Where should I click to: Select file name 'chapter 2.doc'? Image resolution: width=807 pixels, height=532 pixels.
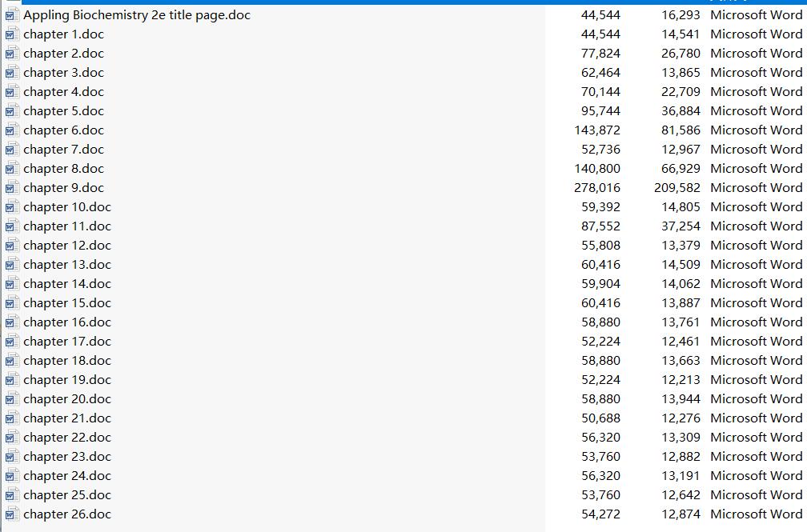64,54
